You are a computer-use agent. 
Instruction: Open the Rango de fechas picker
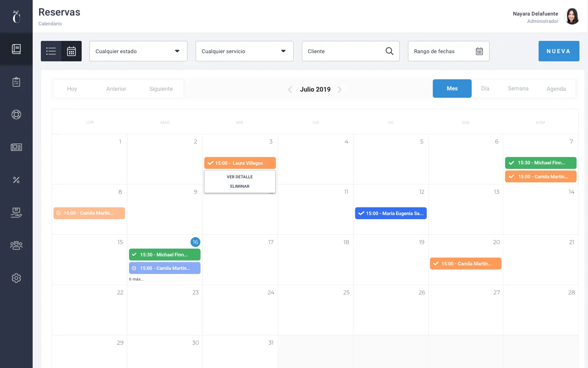(x=449, y=51)
